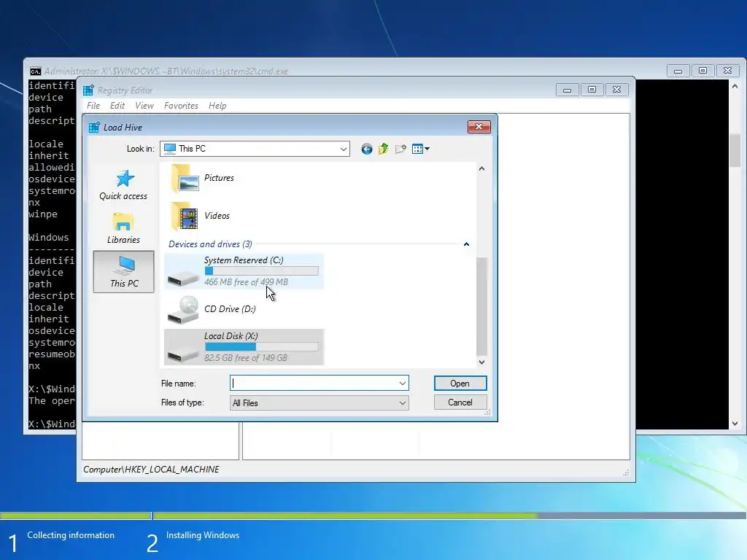Open the Files of type drop-down

pyautogui.click(x=320, y=402)
